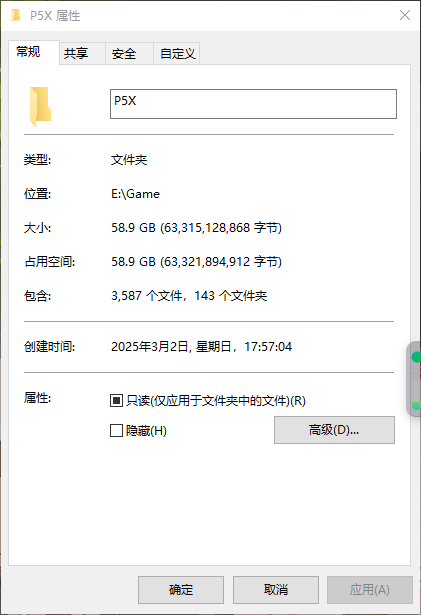Switch to the 共享 tab
This screenshot has height=615, width=421.
pyautogui.click(x=76, y=53)
